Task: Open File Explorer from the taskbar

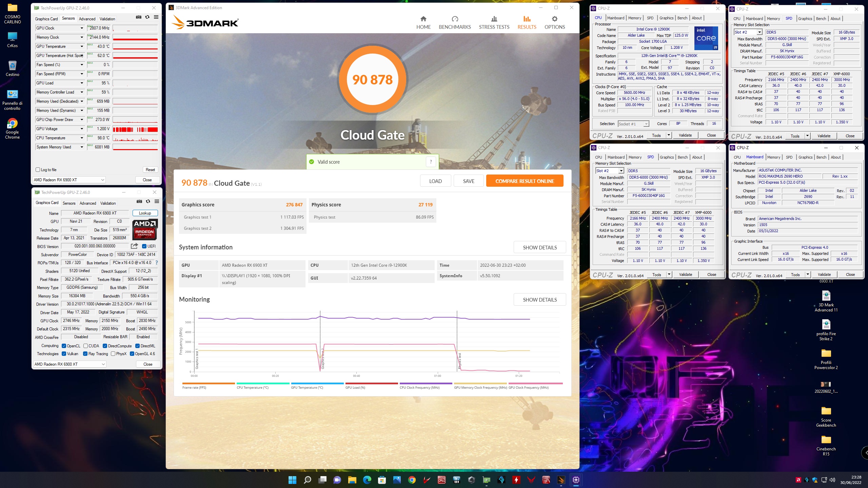Action: click(x=352, y=480)
